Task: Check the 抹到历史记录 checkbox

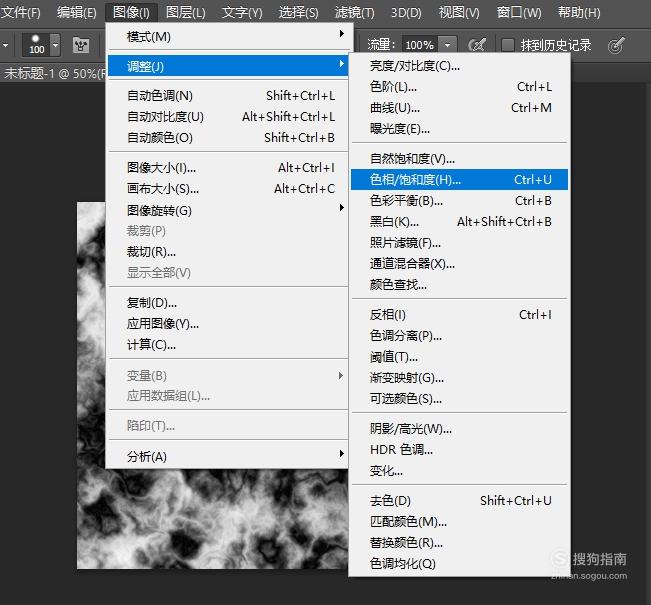Action: coord(507,45)
